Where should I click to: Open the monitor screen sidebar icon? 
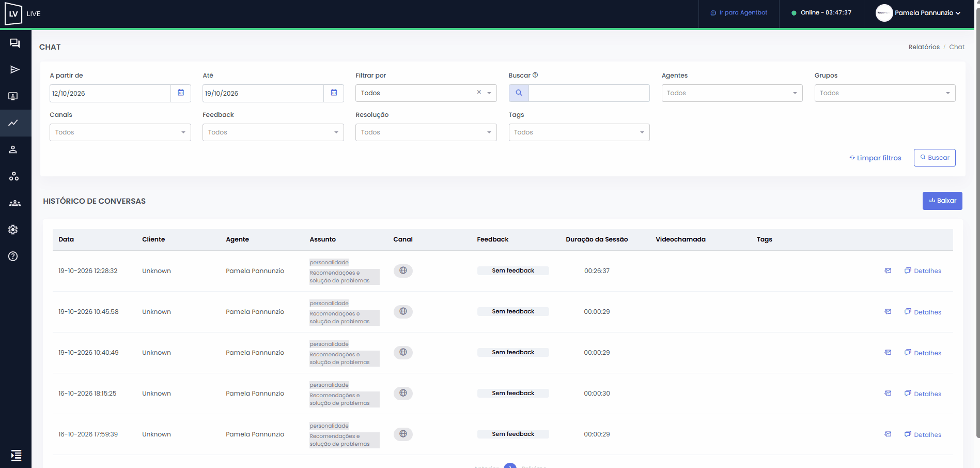[13, 96]
